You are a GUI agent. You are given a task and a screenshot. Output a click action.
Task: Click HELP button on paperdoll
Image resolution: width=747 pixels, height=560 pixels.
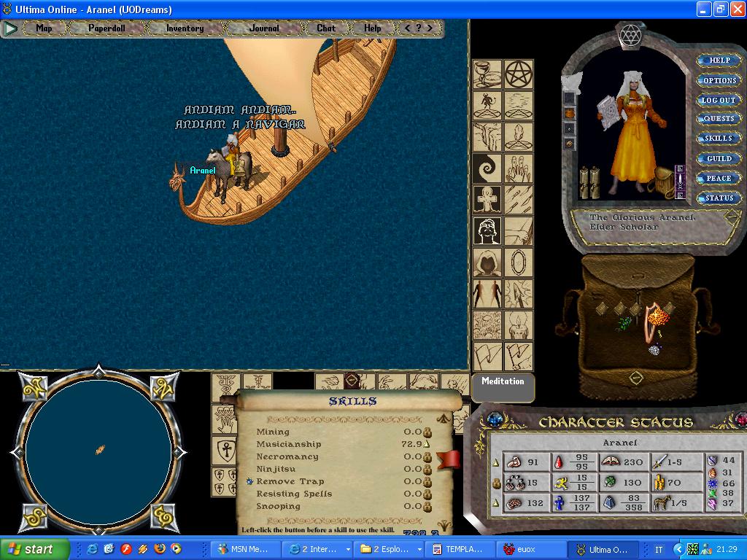pyautogui.click(x=719, y=61)
